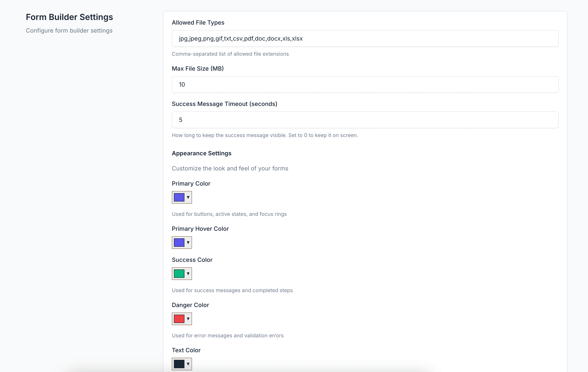
Task: Expand the Danger Color dropdown arrow
Action: point(188,319)
